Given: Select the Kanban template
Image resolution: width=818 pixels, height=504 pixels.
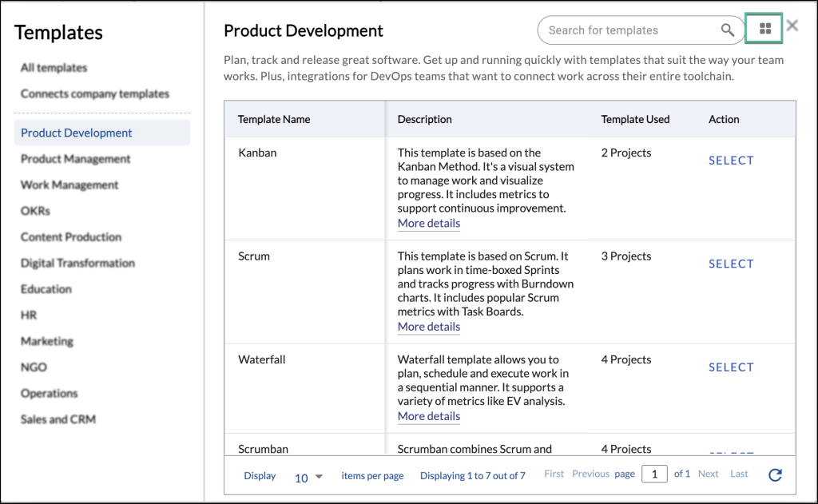Looking at the screenshot, I should pos(731,161).
